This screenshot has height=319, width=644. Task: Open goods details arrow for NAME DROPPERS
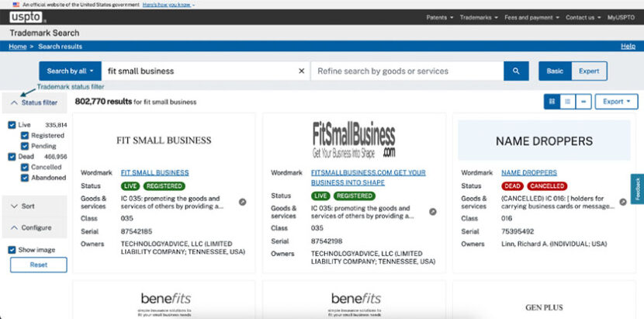coord(623,202)
